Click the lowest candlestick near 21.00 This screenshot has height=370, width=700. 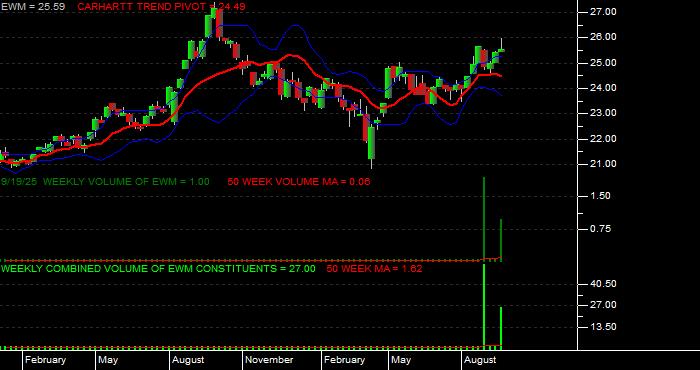pos(371,143)
